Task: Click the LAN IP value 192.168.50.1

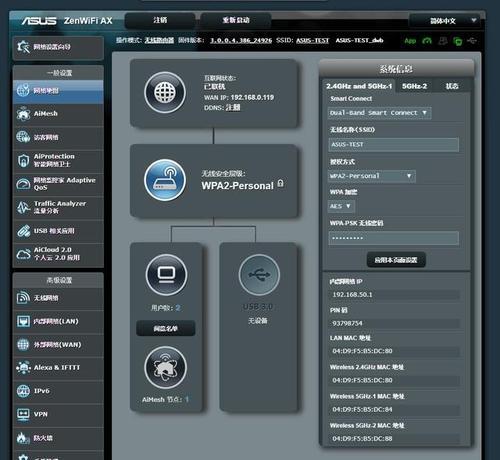Action: point(352,295)
